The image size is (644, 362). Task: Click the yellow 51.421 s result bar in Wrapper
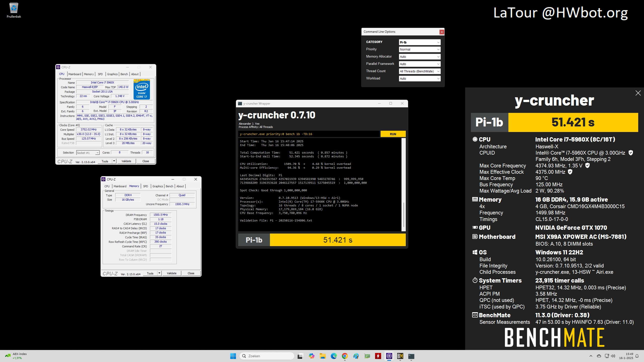(338, 240)
